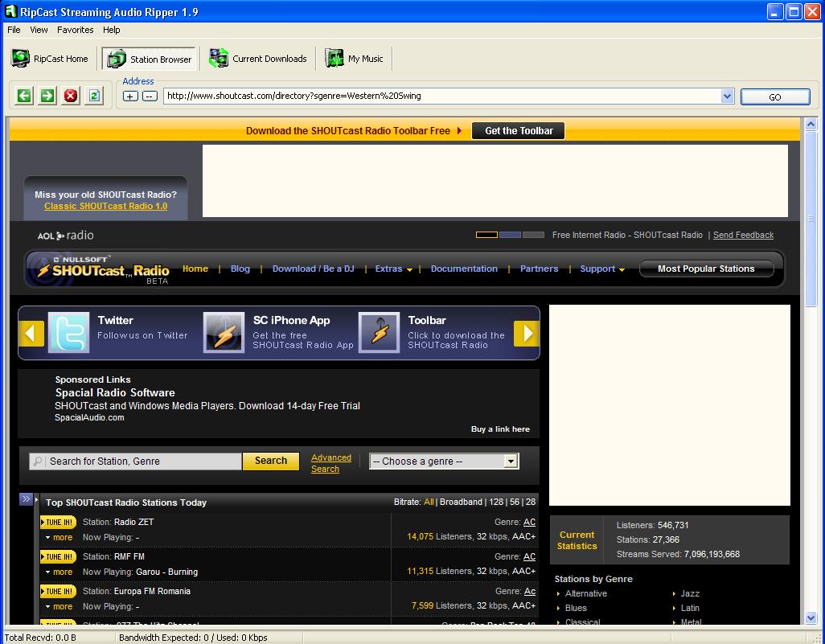Open Advanced Search link
This screenshot has height=644, width=825.
click(331, 463)
